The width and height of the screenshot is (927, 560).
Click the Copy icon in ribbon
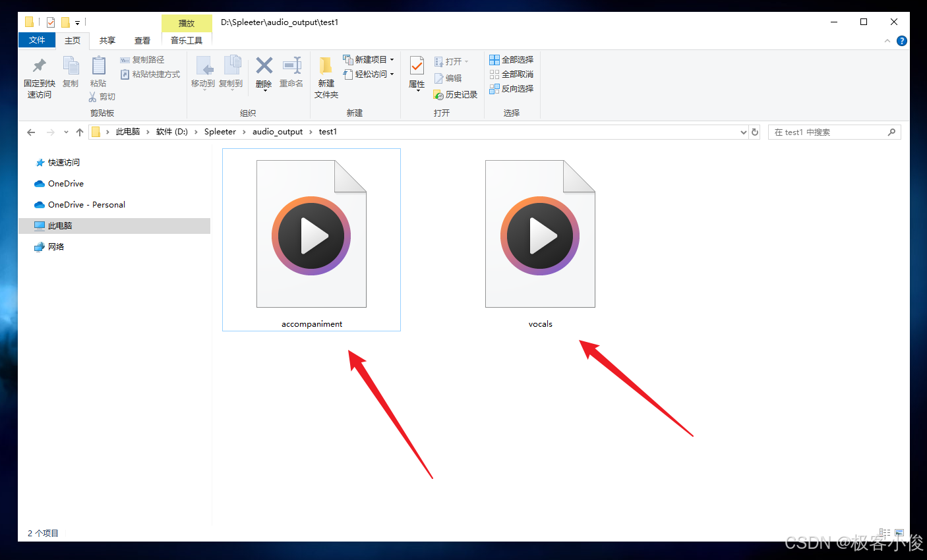pos(71,66)
